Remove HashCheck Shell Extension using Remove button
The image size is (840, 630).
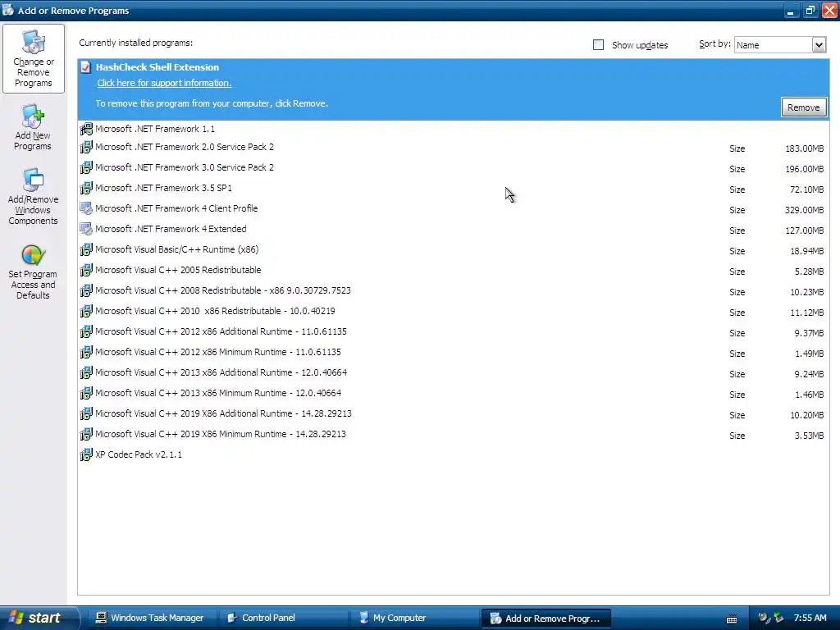pyautogui.click(x=803, y=107)
